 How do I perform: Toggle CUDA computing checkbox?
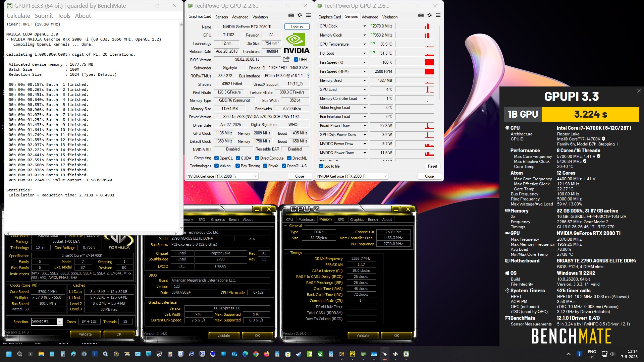coord(238,158)
